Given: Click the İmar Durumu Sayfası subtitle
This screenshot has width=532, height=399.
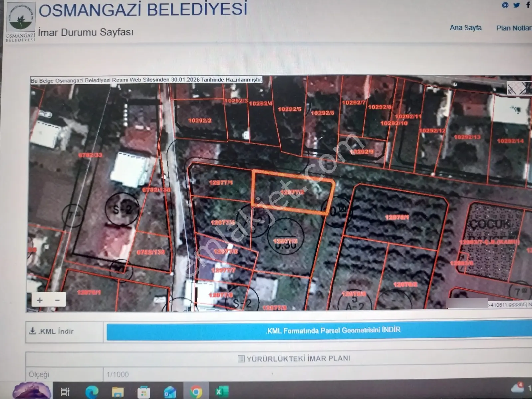Looking at the screenshot, I should pos(85,32).
